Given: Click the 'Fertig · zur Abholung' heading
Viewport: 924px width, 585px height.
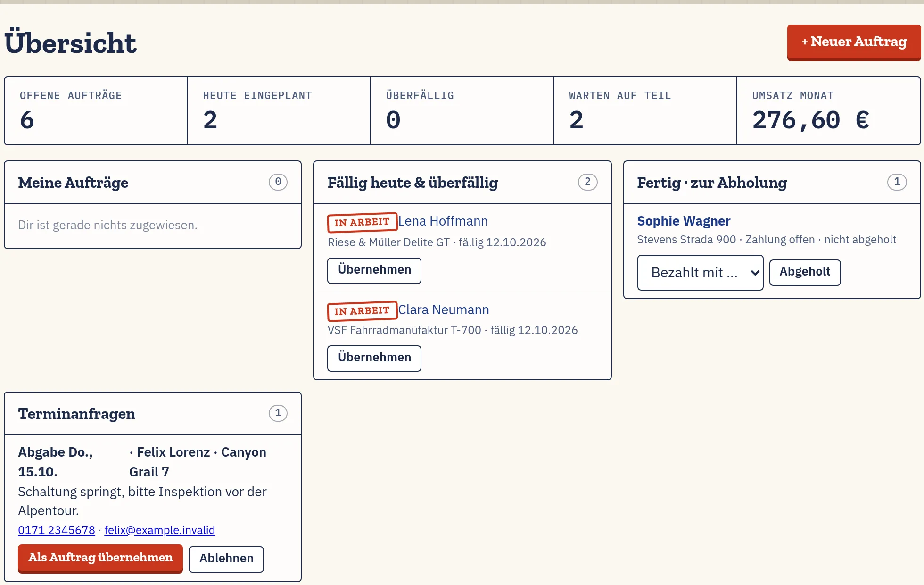Looking at the screenshot, I should click(712, 183).
